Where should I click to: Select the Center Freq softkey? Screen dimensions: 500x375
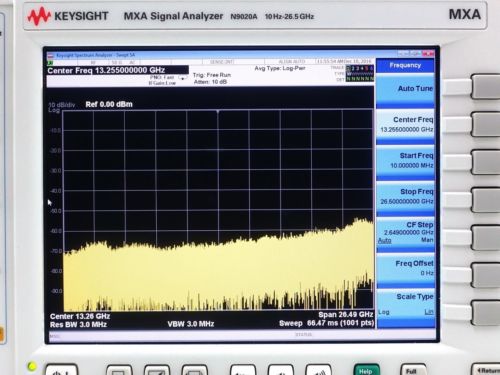point(405,126)
